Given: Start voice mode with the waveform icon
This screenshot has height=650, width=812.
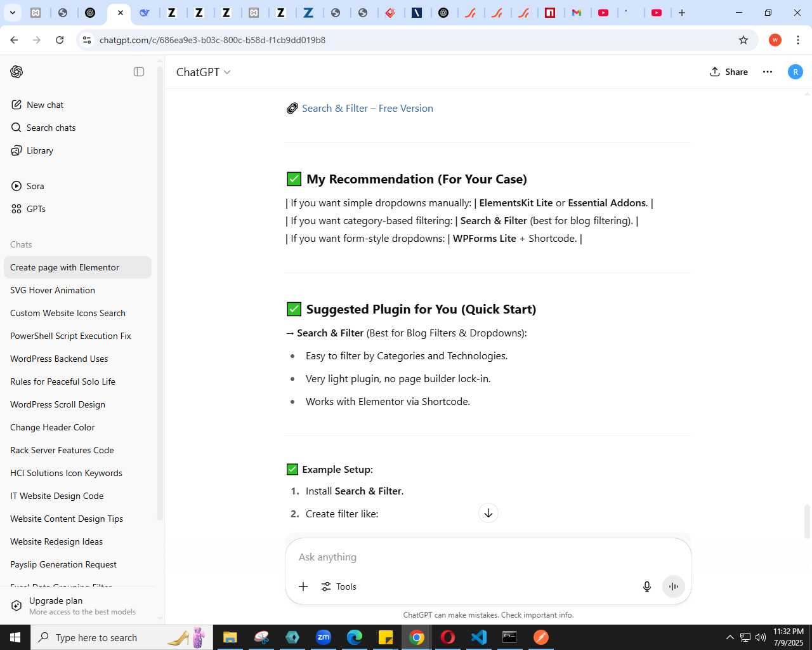Looking at the screenshot, I should click(674, 587).
